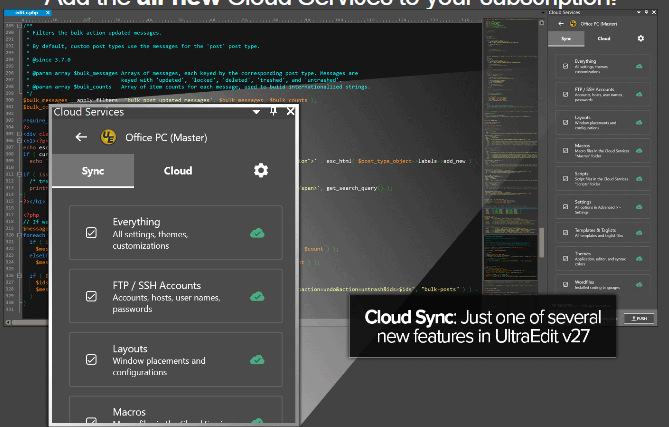
Task: Click the UltraEdit logo beside enlarged Office PC (Master)
Action: [x=108, y=137]
